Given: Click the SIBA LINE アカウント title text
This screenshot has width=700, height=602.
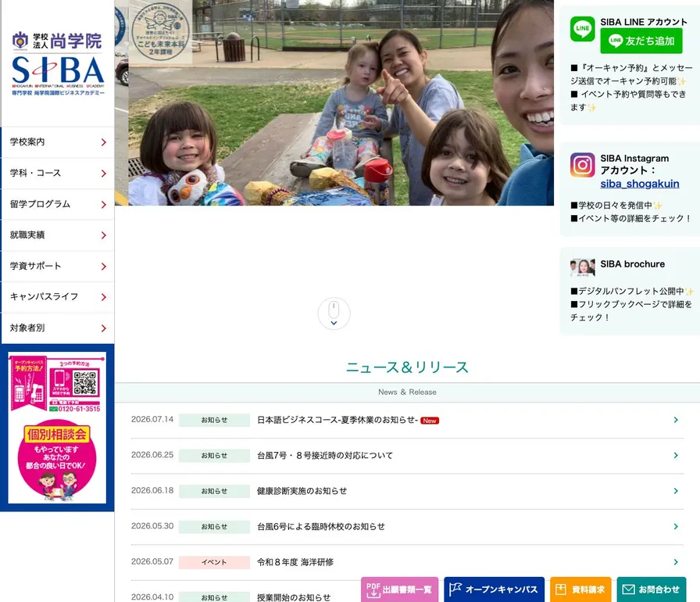Looking at the screenshot, I should click(x=644, y=22).
